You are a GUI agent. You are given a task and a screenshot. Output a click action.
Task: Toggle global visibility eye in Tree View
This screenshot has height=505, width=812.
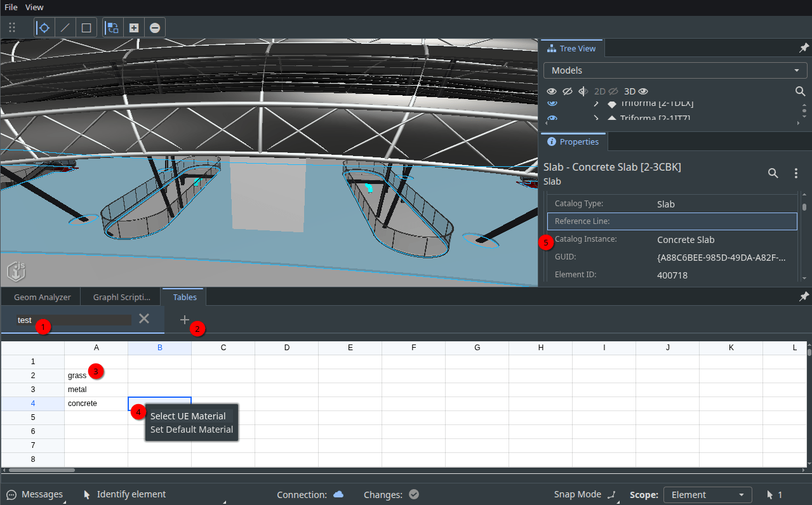click(552, 91)
